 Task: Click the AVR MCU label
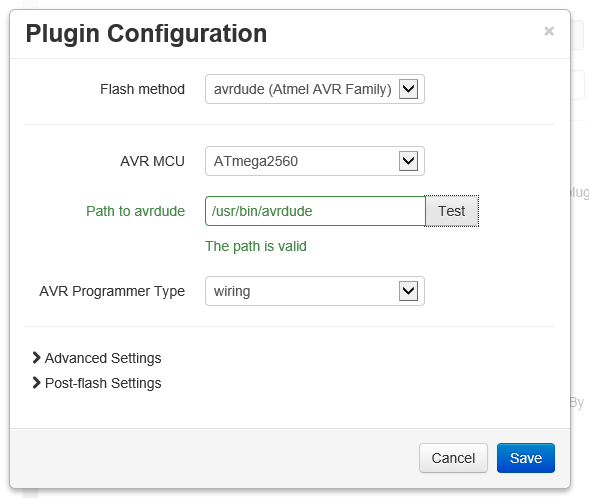point(153,161)
